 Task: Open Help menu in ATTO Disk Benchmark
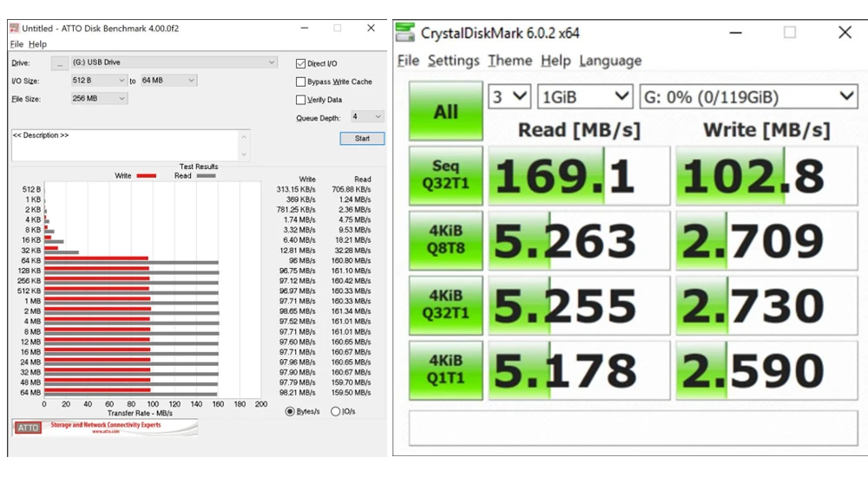tap(37, 44)
